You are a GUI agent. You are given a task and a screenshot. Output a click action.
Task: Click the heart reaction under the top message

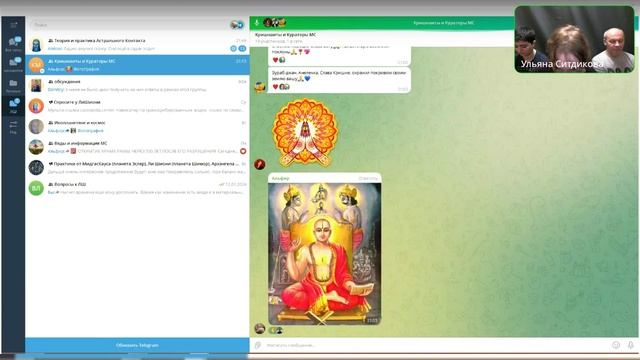pyautogui.click(x=275, y=60)
